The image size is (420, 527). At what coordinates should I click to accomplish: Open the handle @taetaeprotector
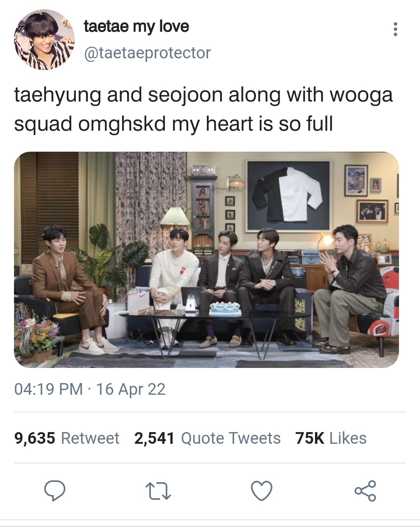pos(147,53)
